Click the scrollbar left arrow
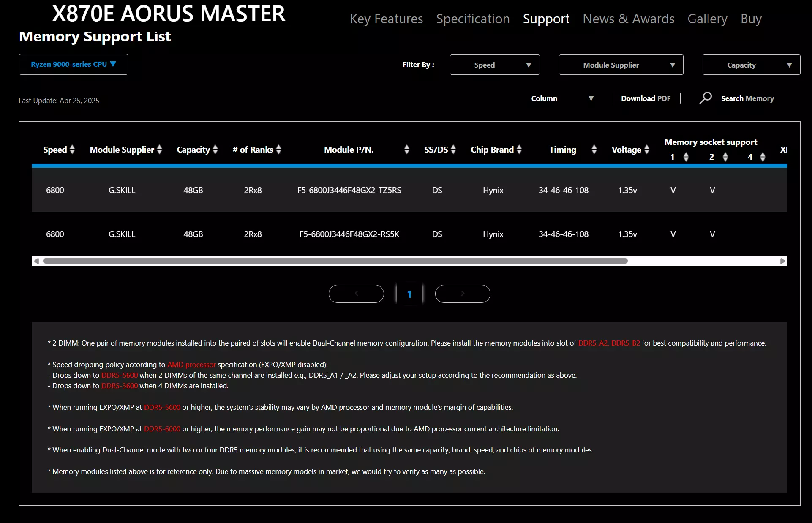This screenshot has height=523, width=812. click(x=36, y=261)
